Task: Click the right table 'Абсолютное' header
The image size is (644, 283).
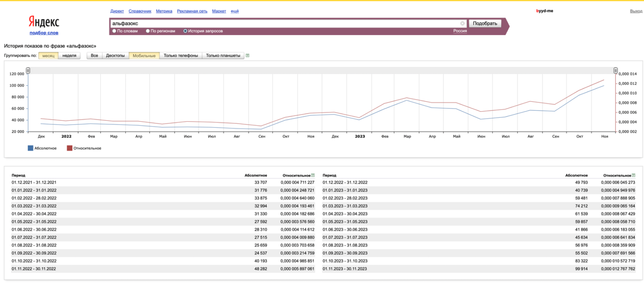Action: point(576,175)
